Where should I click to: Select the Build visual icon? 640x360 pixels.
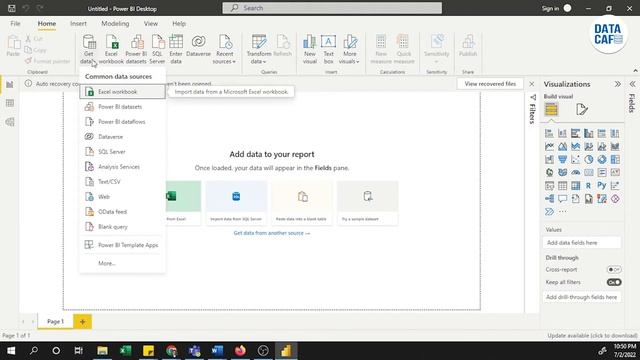[x=551, y=109]
